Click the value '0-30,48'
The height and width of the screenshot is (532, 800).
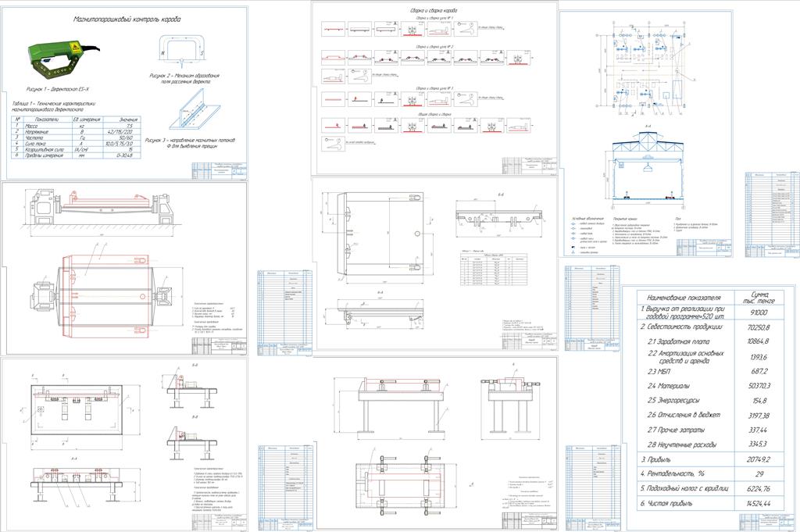[125, 155]
